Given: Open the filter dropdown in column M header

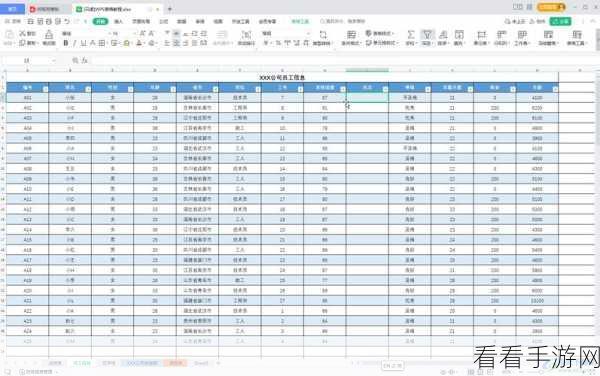Looking at the screenshot, I should click(555, 89).
